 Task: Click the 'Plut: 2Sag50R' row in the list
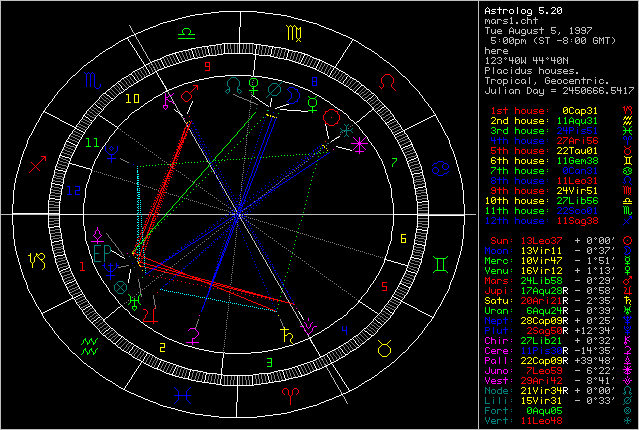(x=559, y=331)
